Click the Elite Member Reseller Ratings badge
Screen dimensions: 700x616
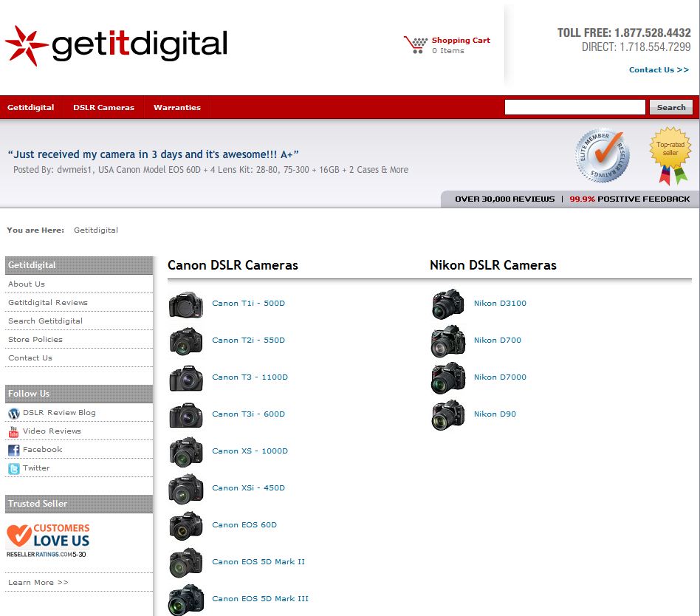pyautogui.click(x=603, y=156)
